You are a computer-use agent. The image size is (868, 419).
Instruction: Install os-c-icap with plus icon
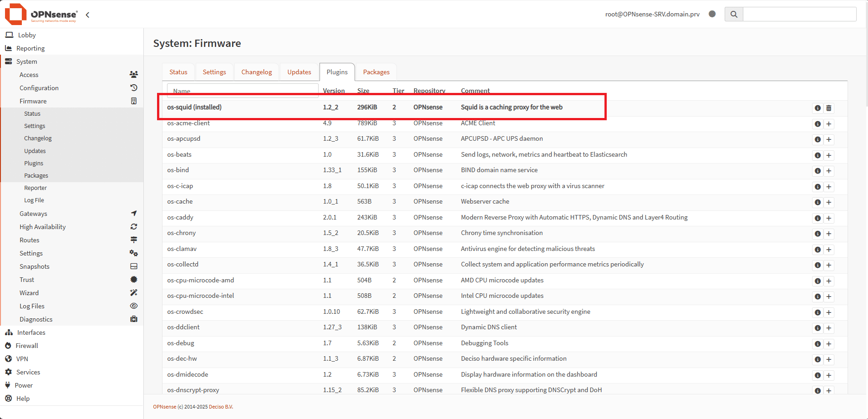[829, 187]
